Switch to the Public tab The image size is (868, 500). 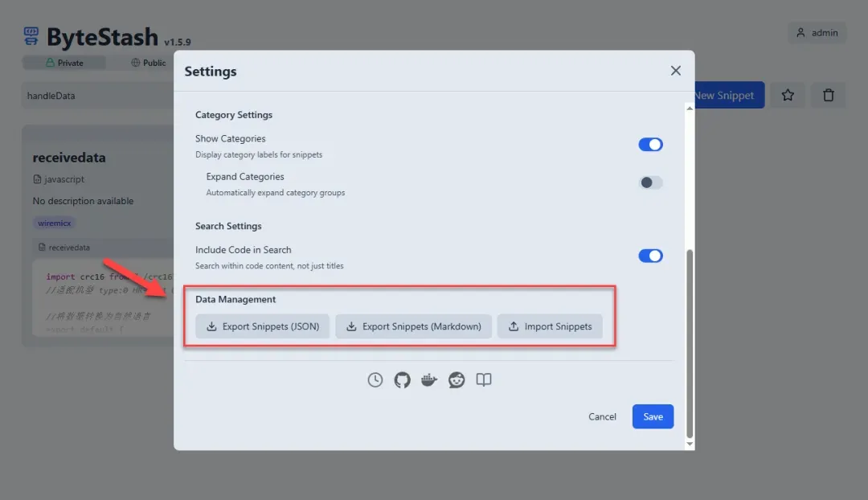click(x=149, y=63)
